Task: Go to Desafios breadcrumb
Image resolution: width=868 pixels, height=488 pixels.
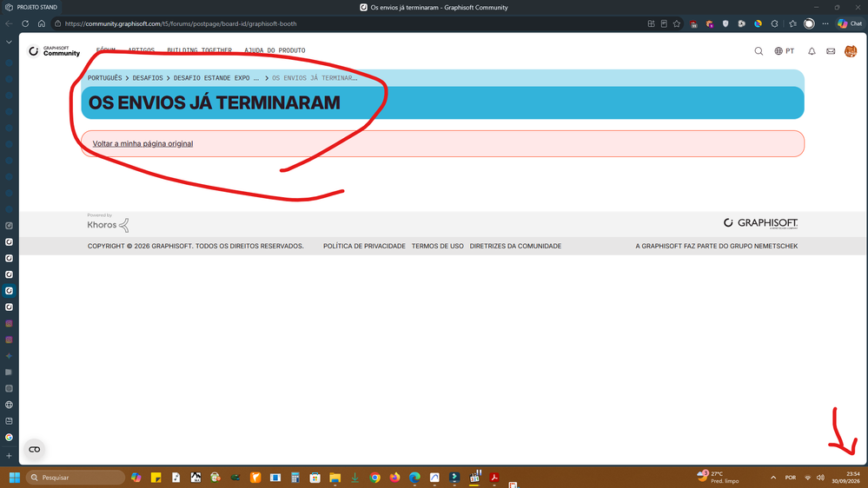Action: point(148,78)
